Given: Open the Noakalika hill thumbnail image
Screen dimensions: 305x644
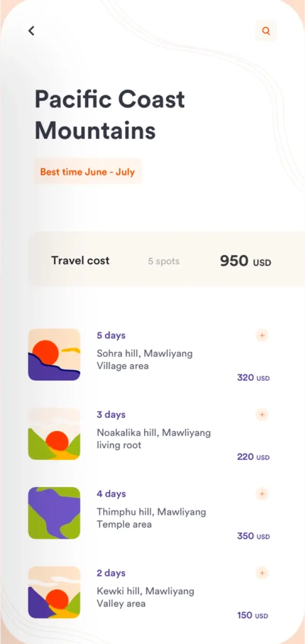Looking at the screenshot, I should (54, 434).
